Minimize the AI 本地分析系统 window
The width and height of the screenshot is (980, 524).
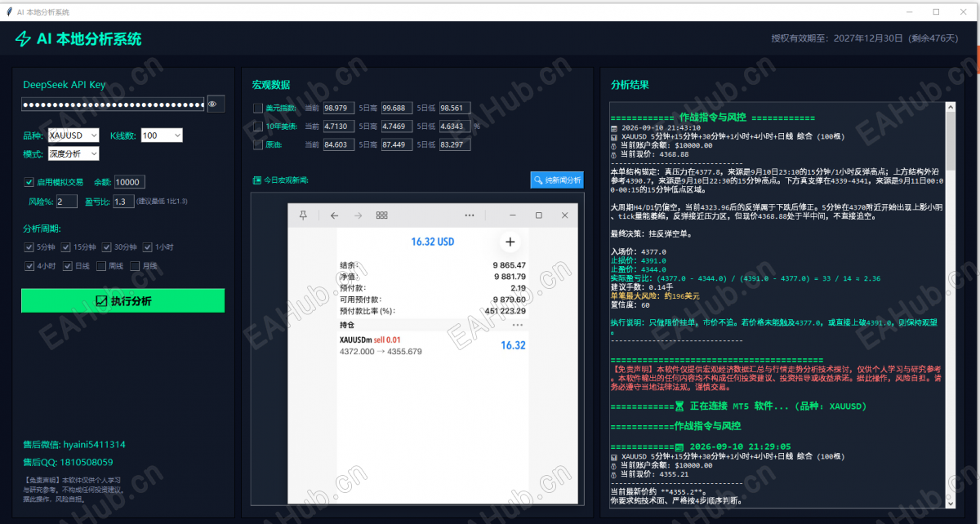click(909, 11)
